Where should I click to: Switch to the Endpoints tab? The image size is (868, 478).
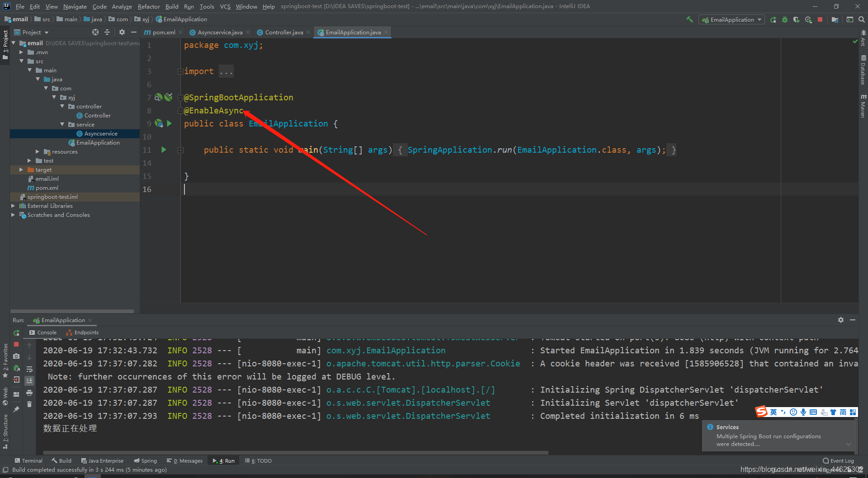pyautogui.click(x=82, y=333)
